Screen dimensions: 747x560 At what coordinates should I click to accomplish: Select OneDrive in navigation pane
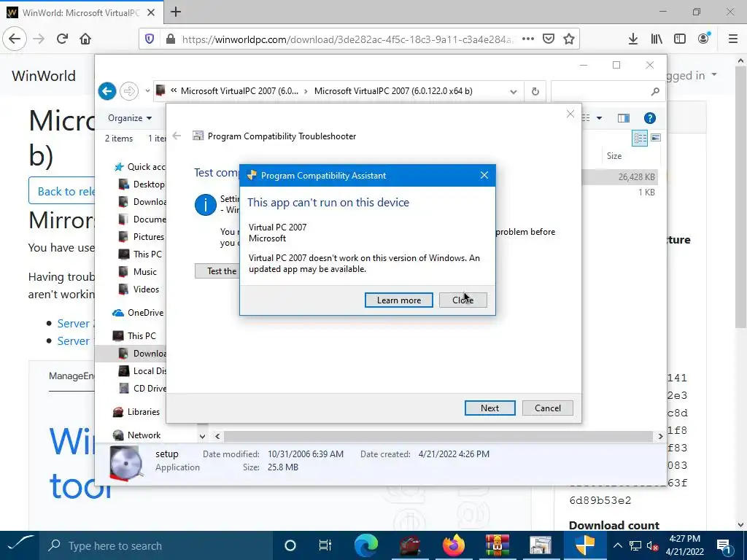(138, 312)
